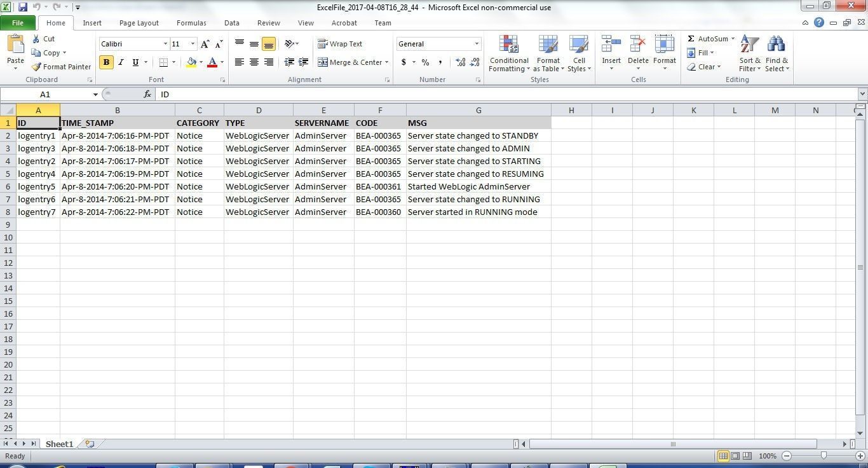Toggle Bottom Align button
The image size is (868, 468).
click(x=269, y=44)
